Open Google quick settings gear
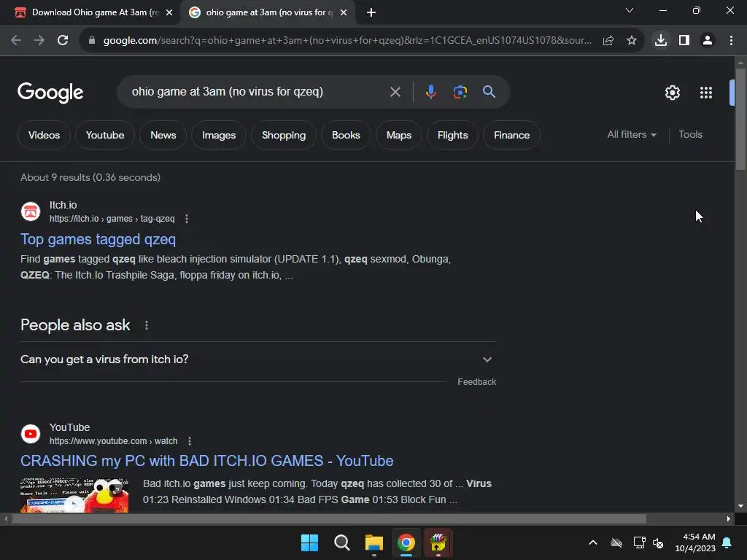Viewport: 747px width, 560px height. pos(672,93)
